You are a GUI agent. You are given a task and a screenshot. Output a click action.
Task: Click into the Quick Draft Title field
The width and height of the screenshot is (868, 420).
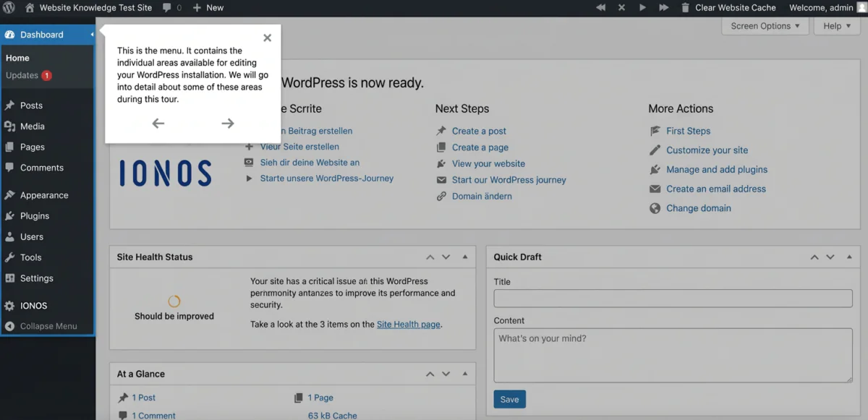point(673,299)
